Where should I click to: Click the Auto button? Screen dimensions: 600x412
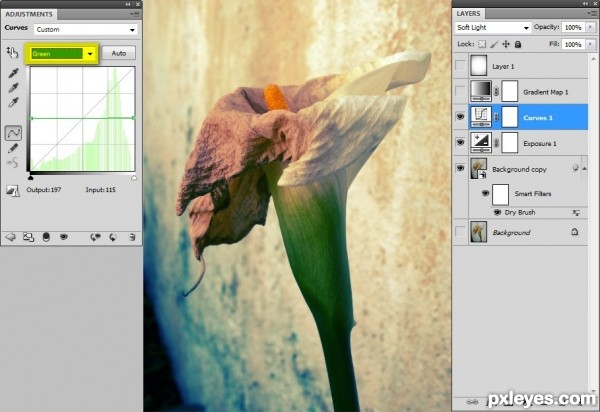[119, 53]
